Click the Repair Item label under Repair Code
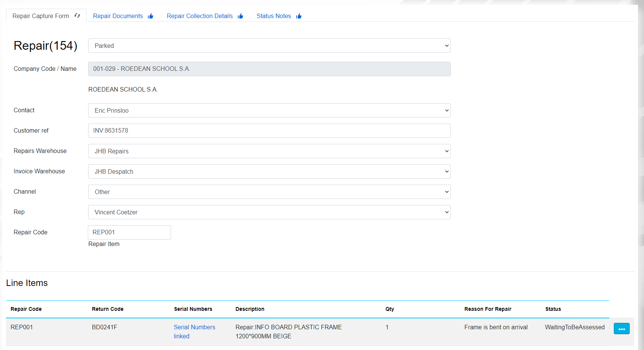The height and width of the screenshot is (350, 644). click(x=104, y=244)
